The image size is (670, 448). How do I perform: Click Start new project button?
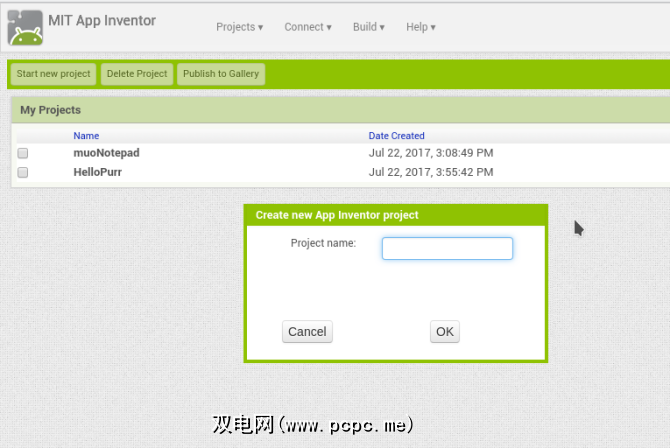pyautogui.click(x=53, y=74)
